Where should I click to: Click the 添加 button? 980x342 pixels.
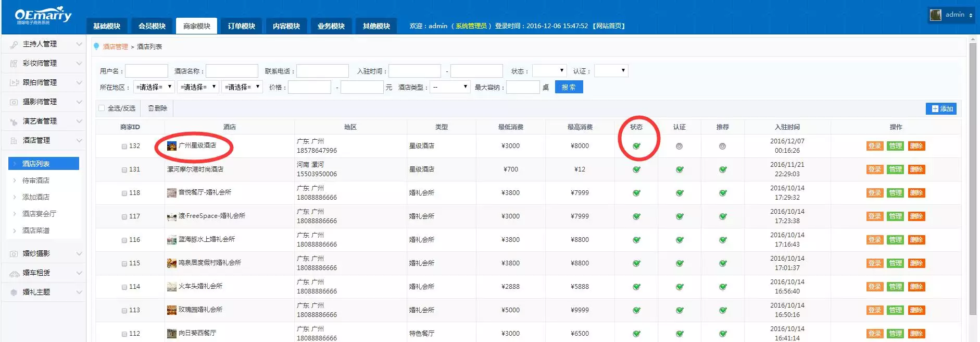[941, 108]
